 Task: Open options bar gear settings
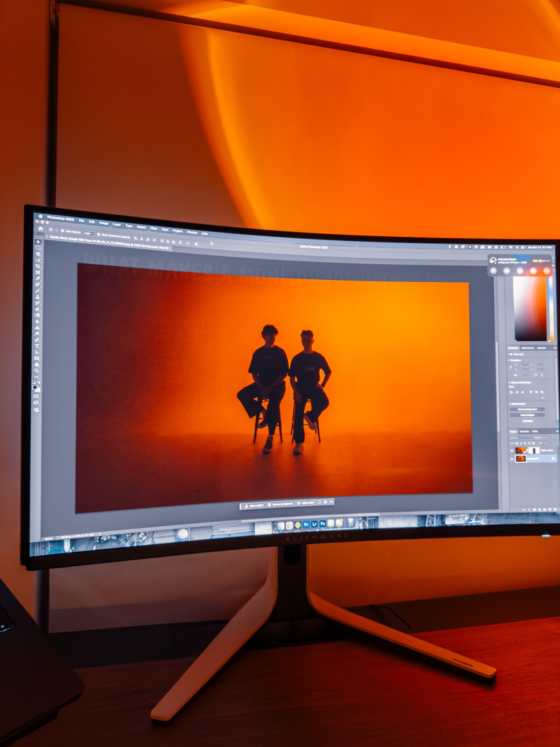click(x=196, y=244)
